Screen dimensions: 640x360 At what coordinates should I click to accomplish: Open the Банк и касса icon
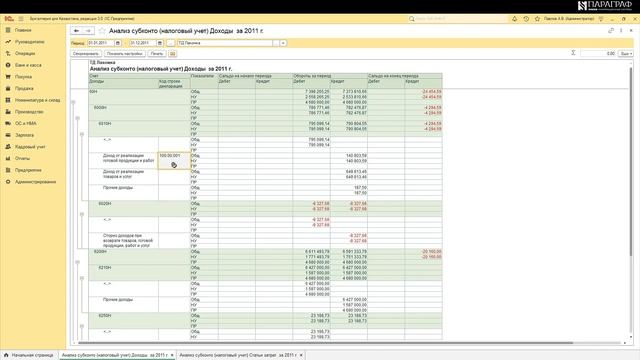[x=8, y=65]
